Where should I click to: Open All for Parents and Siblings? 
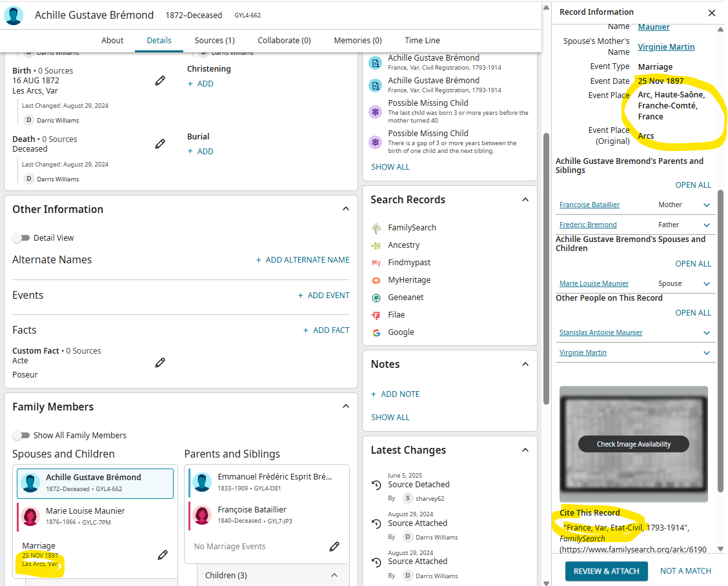coord(693,185)
